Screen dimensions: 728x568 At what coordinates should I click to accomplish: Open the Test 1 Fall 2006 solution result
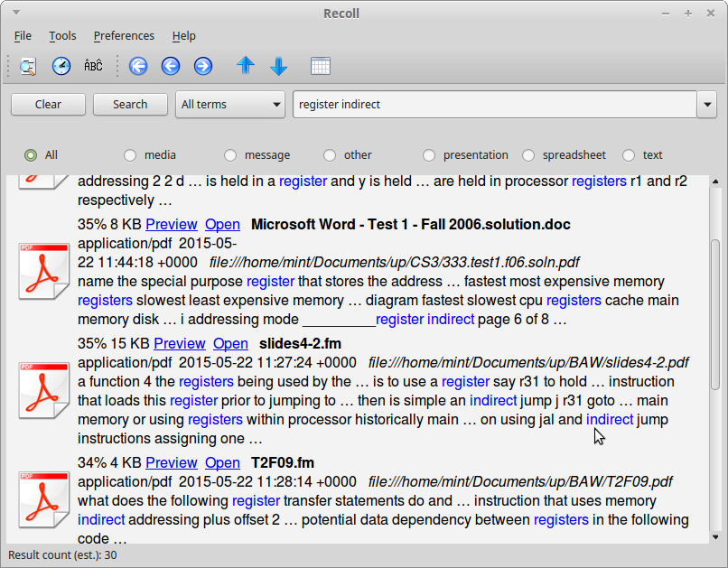pos(222,225)
